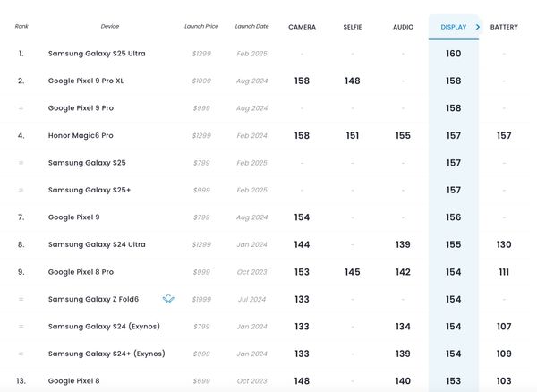Click the Honor Magic6 Pro device name
537x392 pixels.
(x=93, y=135)
